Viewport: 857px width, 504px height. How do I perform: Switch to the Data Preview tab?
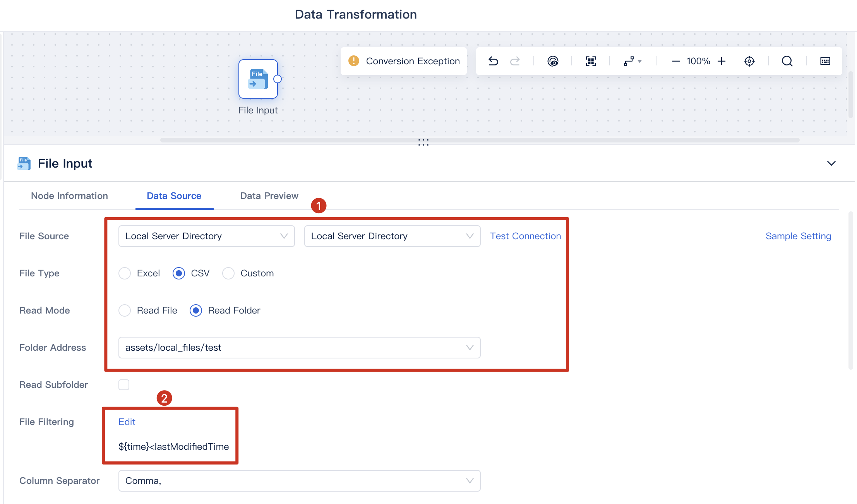[269, 196]
